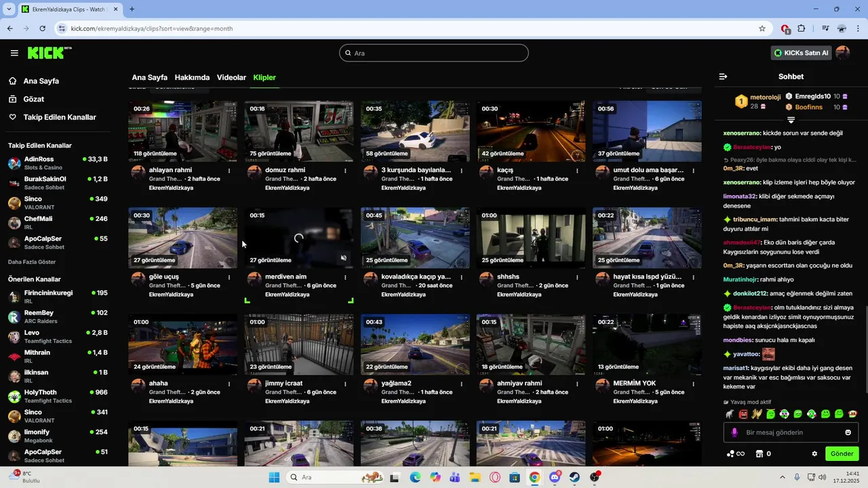This screenshot has width=868, height=488.
Task: Send the chat message with Gönder
Action: tap(842, 453)
